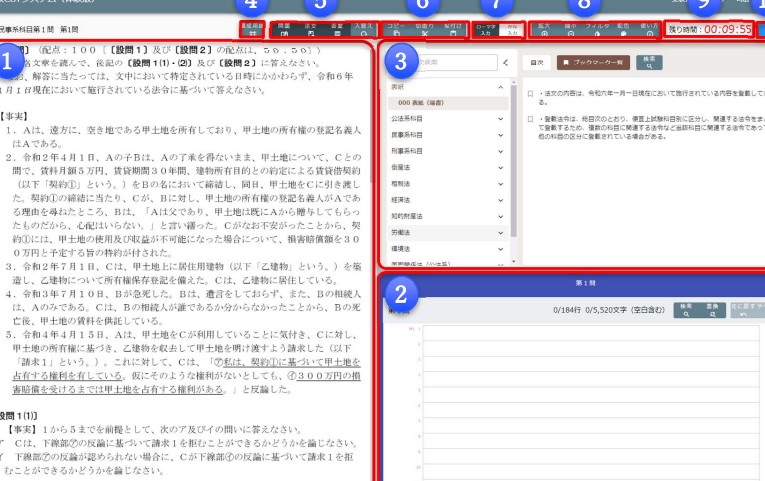Click the 0/184行 line counter text

coord(567,310)
